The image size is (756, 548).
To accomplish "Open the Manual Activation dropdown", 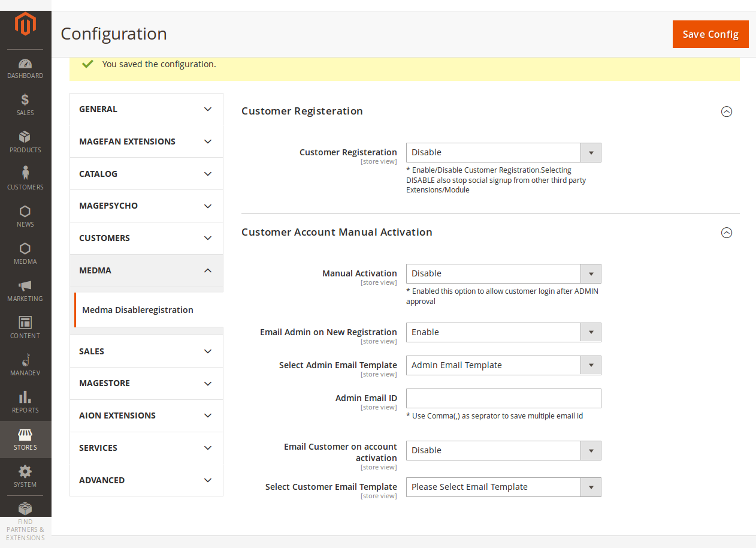I will pyautogui.click(x=503, y=273).
